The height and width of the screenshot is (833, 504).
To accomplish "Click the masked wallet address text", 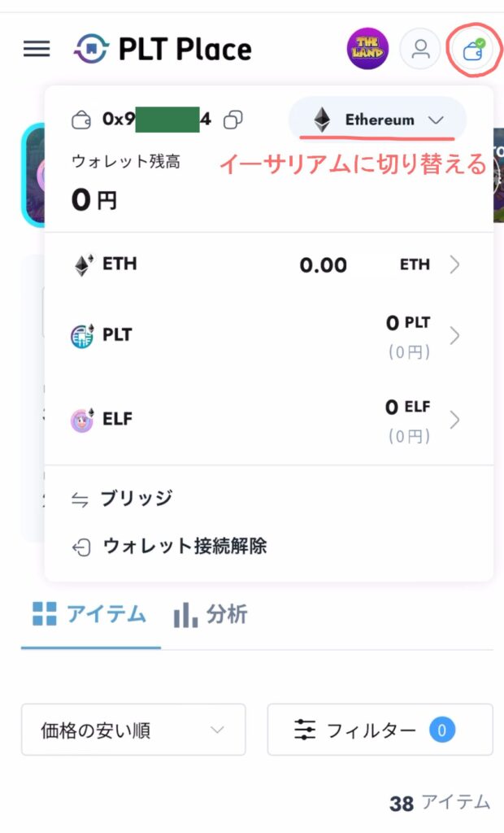I will click(x=157, y=120).
